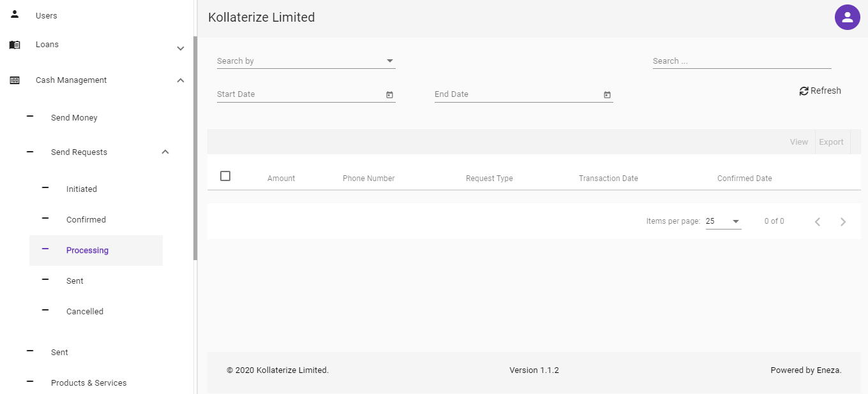Click the Cash Management money icon

(15, 80)
